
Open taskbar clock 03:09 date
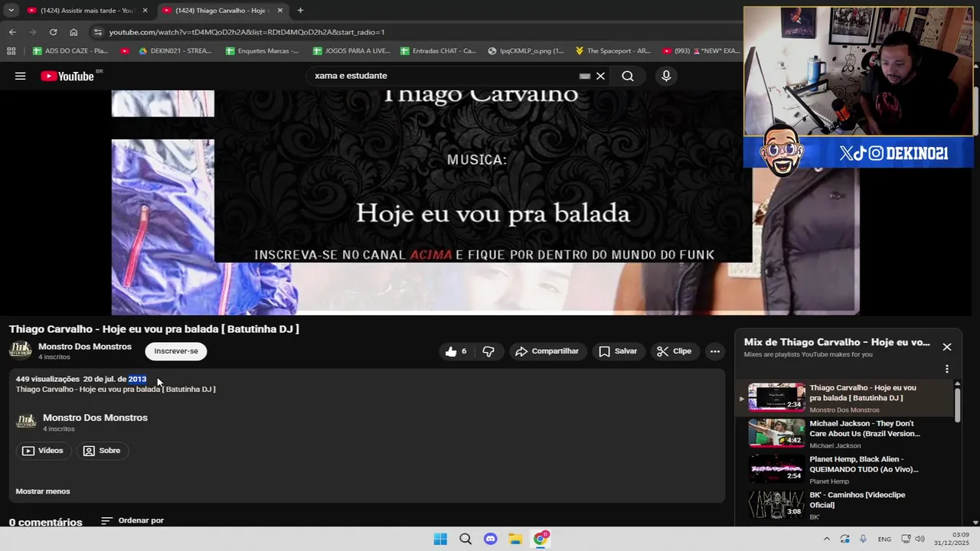click(x=952, y=539)
